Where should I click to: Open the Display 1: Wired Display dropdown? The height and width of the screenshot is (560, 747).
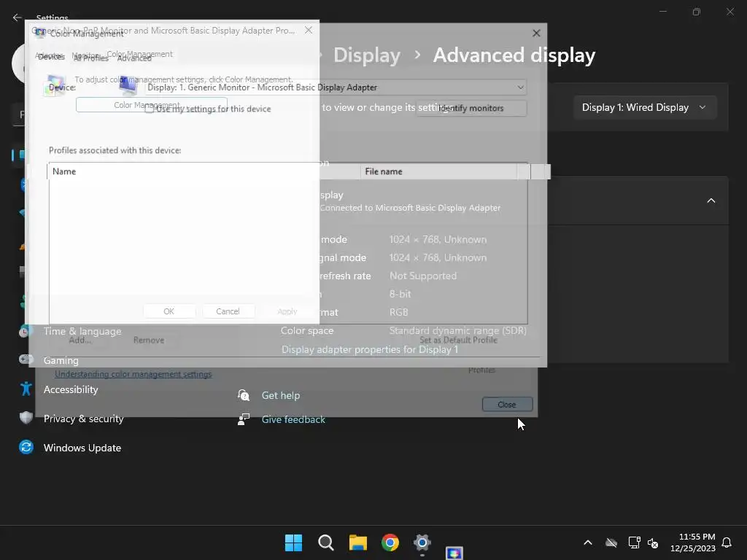[x=645, y=107]
